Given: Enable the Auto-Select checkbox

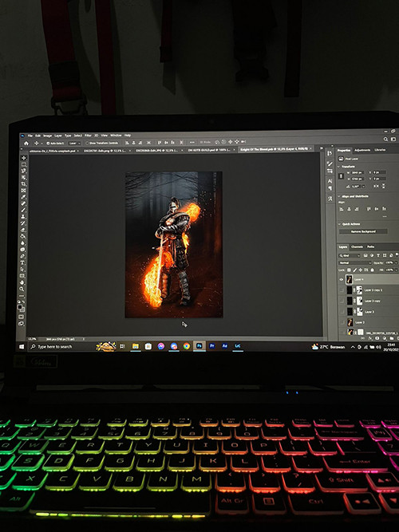Looking at the screenshot, I should (48, 144).
